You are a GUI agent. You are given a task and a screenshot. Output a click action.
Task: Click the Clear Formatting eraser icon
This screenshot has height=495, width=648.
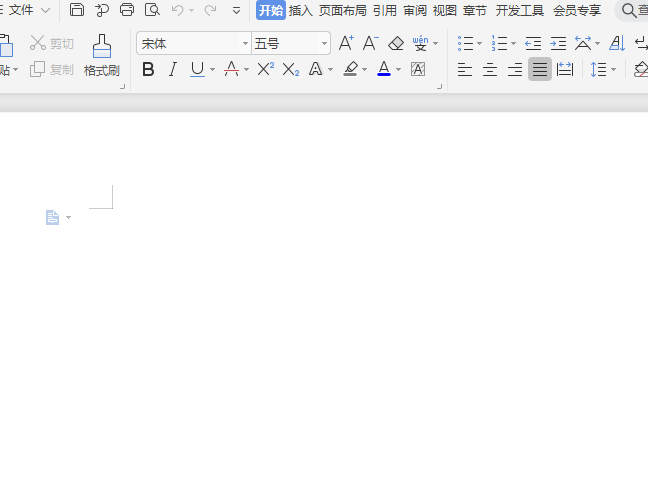pyautogui.click(x=396, y=43)
